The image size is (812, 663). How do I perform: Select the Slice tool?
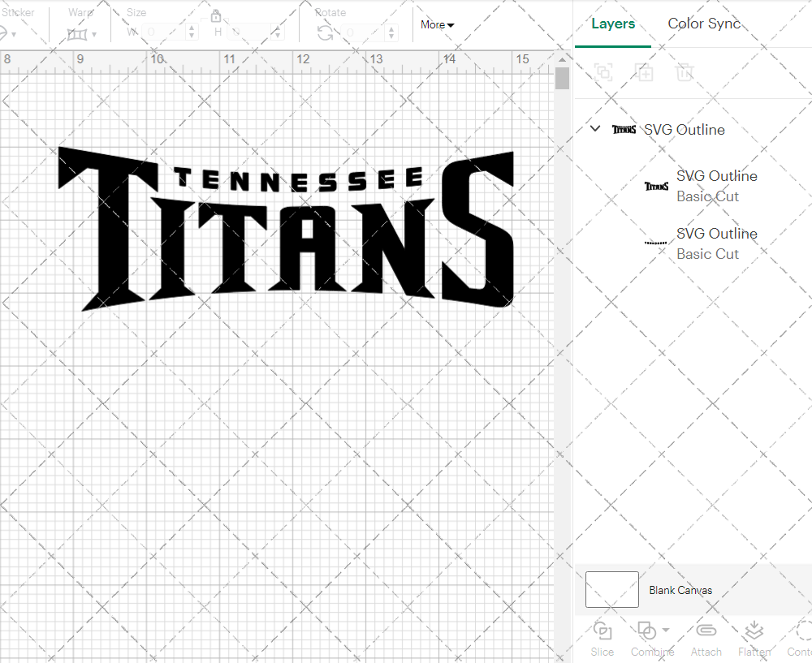click(x=602, y=639)
